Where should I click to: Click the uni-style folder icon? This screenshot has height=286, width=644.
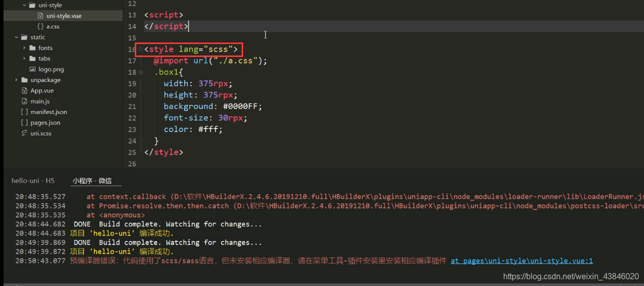click(x=32, y=5)
